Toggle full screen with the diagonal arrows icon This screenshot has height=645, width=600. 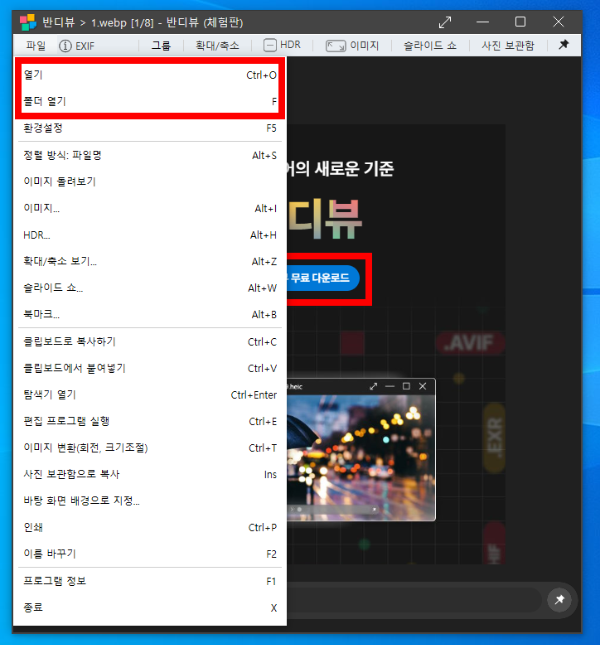[x=445, y=22]
